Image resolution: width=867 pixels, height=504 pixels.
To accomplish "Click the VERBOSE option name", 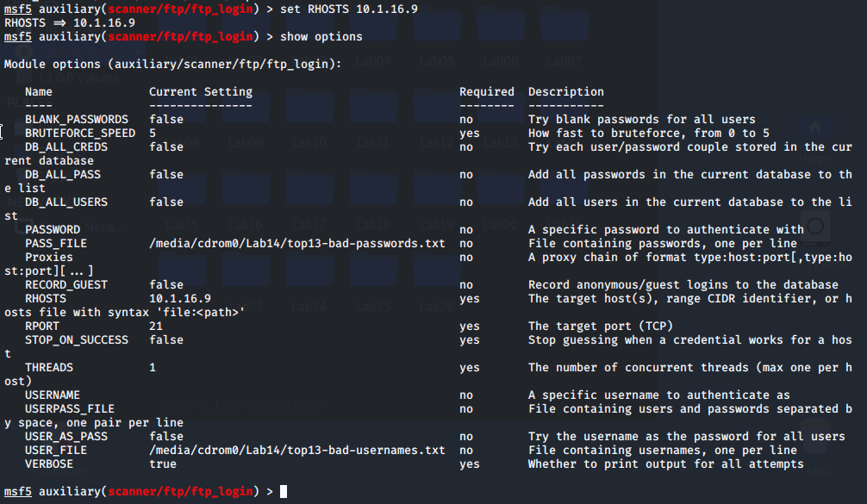I will [x=48, y=464].
